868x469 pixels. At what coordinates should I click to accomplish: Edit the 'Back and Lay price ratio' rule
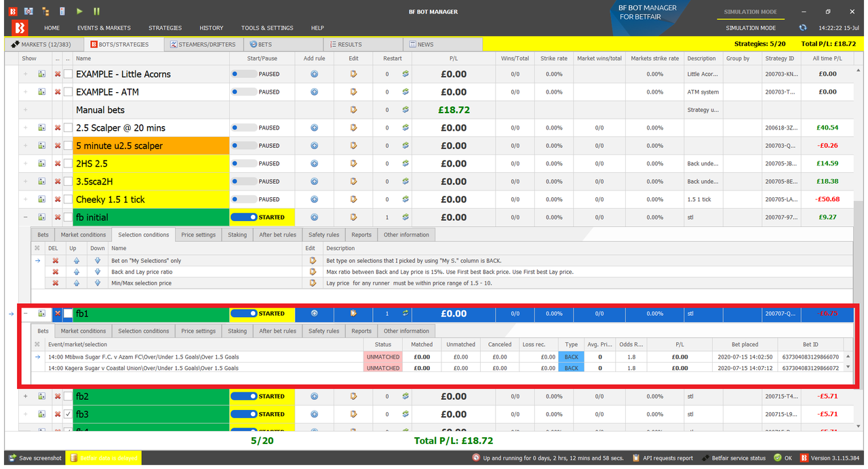click(x=313, y=272)
